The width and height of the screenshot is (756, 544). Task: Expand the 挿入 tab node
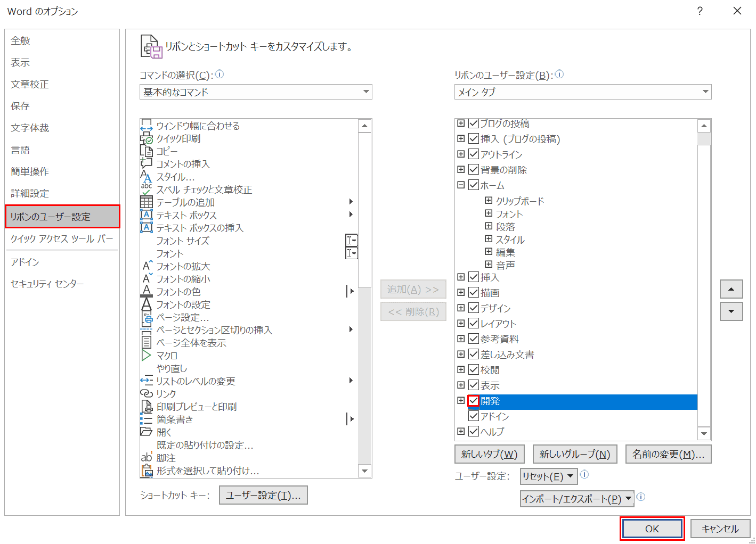pyautogui.click(x=461, y=277)
